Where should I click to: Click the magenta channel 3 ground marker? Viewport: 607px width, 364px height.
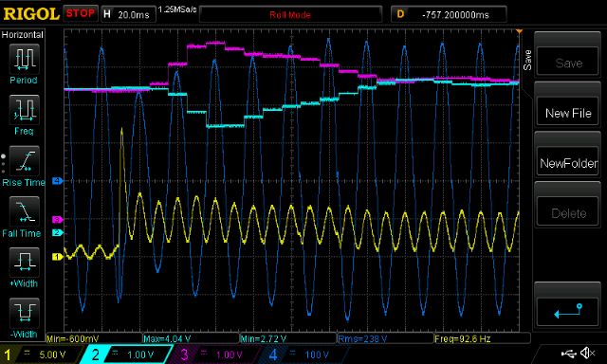(x=57, y=220)
